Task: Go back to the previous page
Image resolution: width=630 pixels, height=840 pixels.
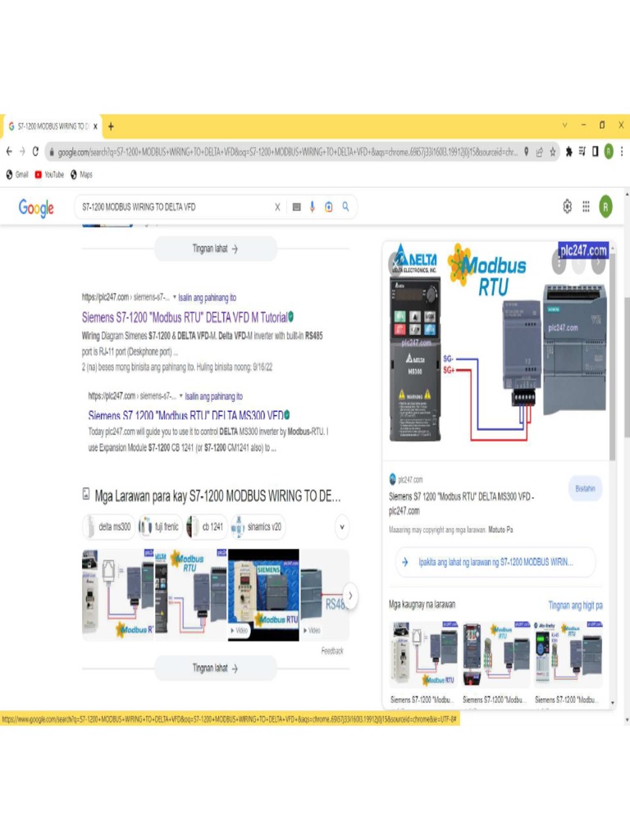Action: click(9, 152)
